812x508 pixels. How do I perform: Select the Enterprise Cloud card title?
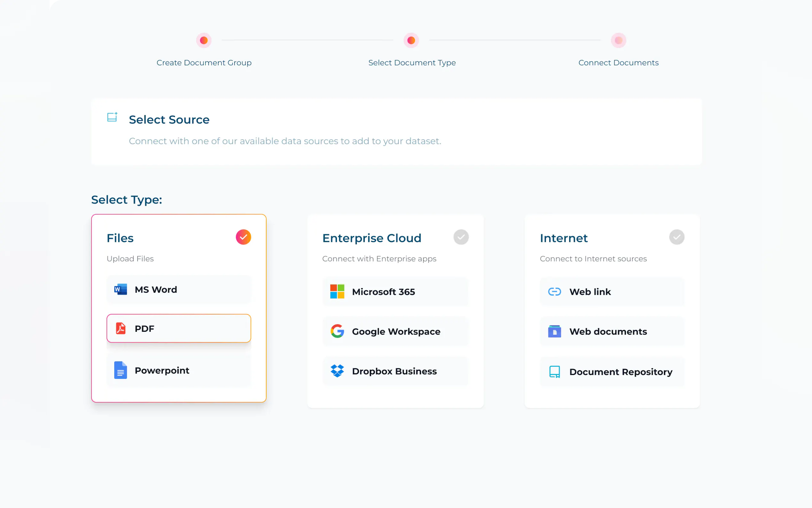[x=371, y=238]
